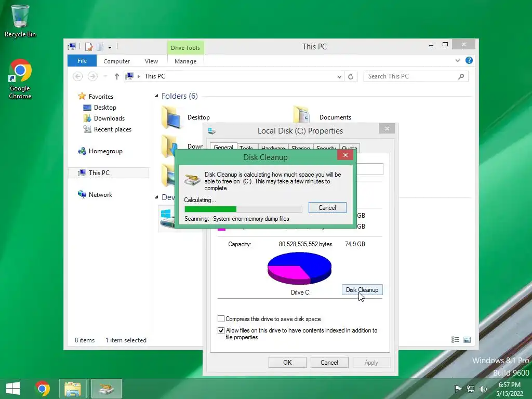The width and height of the screenshot is (532, 399).
Task: Click the New folder quick access icon
Action: (x=100, y=47)
